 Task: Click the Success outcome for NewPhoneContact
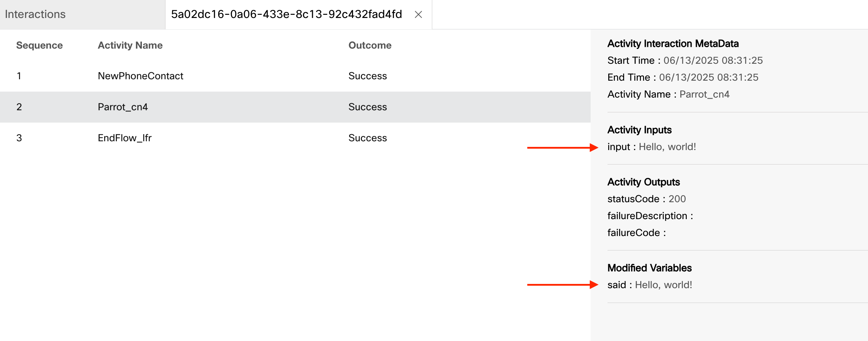pyautogui.click(x=367, y=76)
